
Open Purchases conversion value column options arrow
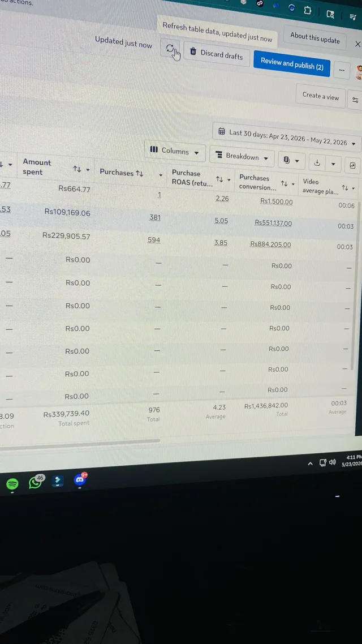[293, 184]
